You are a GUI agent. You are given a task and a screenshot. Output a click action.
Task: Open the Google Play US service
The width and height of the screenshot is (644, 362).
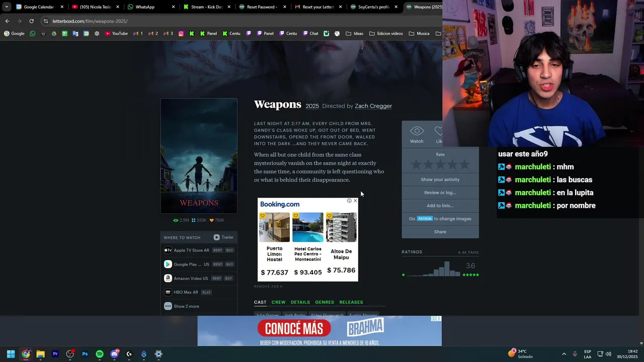tap(187, 264)
